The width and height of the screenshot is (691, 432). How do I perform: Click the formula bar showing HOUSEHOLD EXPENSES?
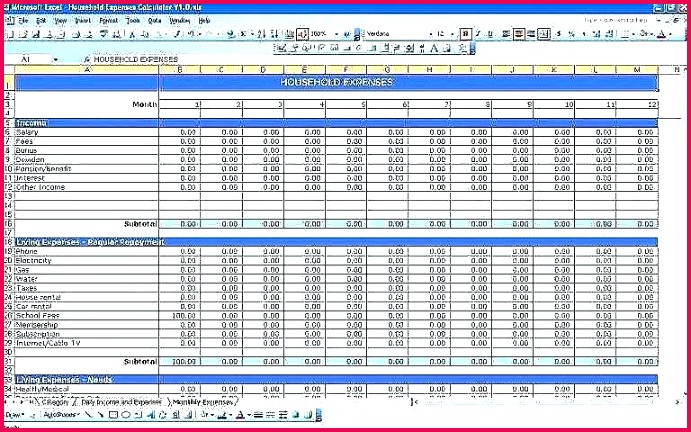click(x=300, y=60)
